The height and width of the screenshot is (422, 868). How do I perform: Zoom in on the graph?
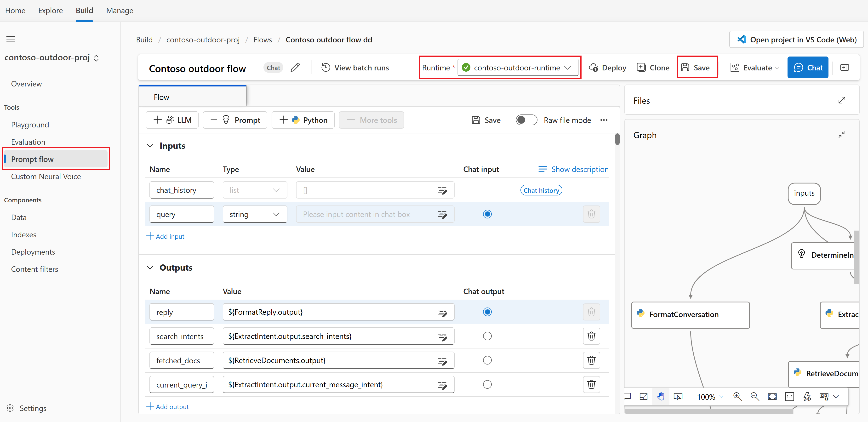click(x=738, y=396)
